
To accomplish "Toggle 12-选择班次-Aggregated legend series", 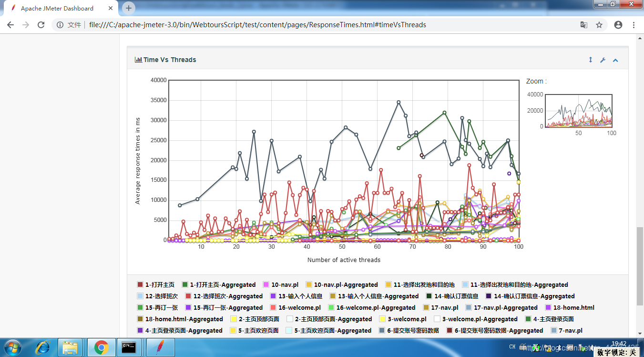I will (x=224, y=296).
